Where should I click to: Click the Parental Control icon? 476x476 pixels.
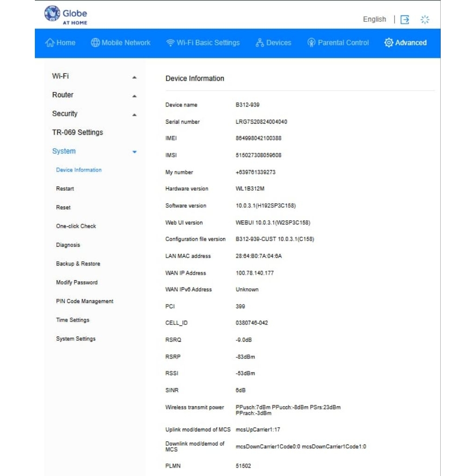click(x=311, y=43)
